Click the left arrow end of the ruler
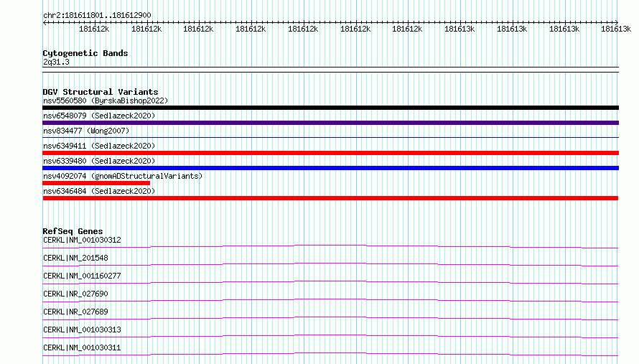Viewport: 639px width, 364px height. [45, 22]
